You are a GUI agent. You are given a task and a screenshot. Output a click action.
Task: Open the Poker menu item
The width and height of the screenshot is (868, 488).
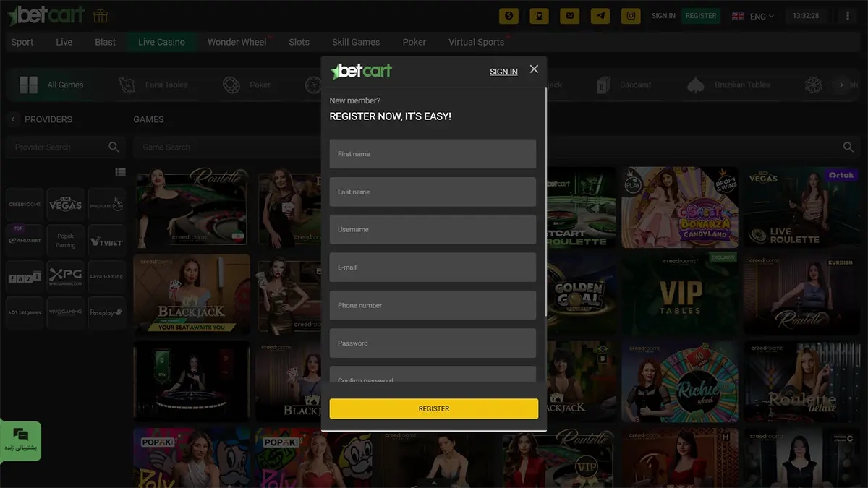pos(414,42)
